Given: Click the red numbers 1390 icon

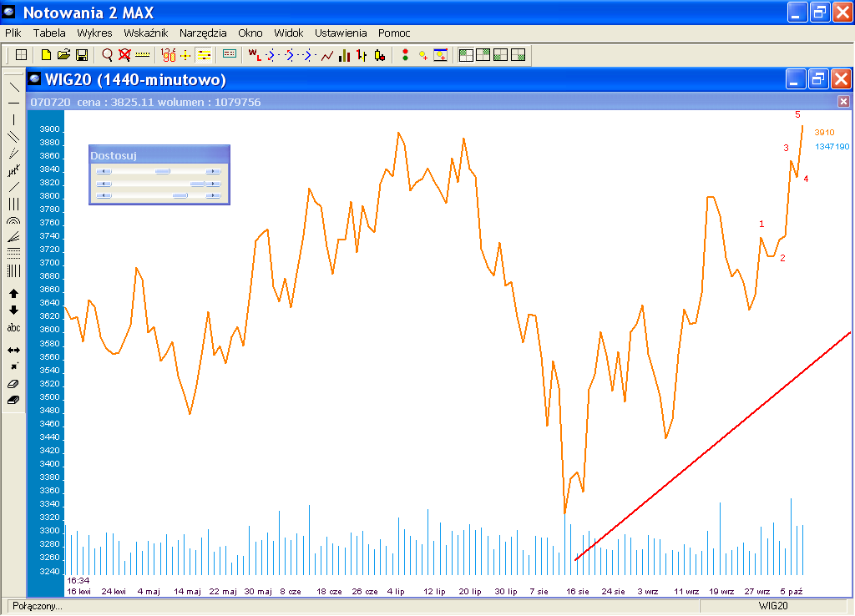Looking at the screenshot, I should 169,54.
